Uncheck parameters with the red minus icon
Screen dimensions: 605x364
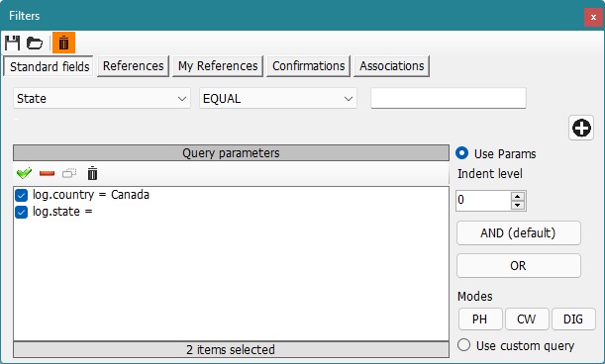48,173
